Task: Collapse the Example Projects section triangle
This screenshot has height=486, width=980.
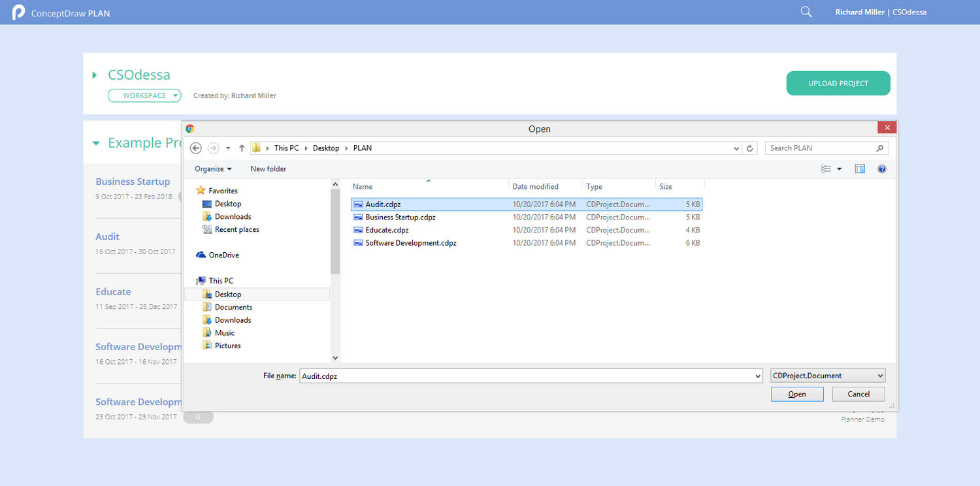Action: (x=96, y=143)
